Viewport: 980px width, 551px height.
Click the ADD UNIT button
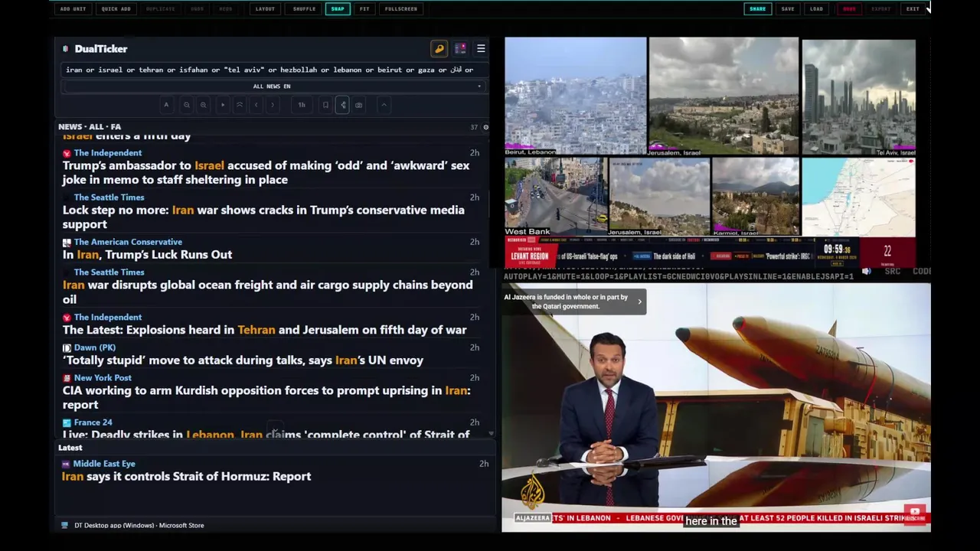point(73,9)
